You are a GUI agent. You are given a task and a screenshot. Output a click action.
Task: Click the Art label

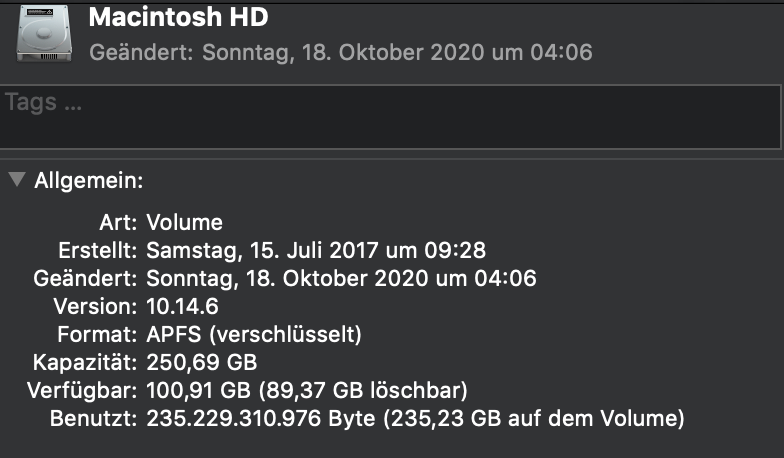[x=118, y=222]
